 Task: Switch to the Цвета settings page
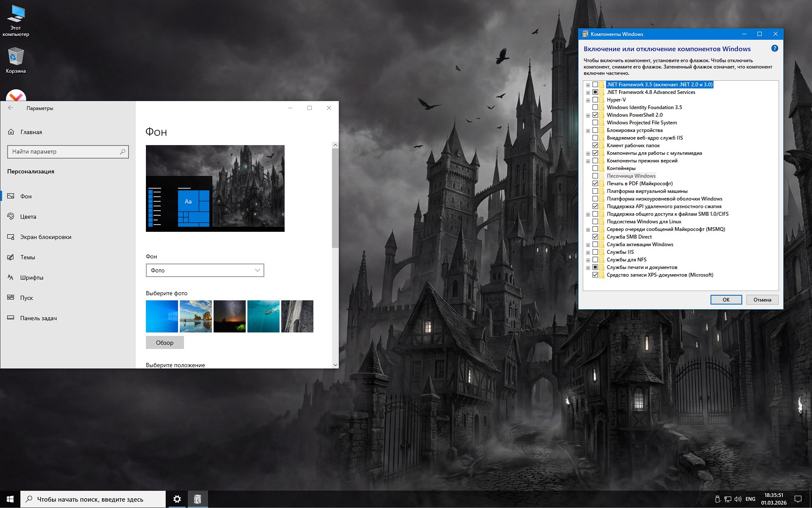click(x=28, y=217)
